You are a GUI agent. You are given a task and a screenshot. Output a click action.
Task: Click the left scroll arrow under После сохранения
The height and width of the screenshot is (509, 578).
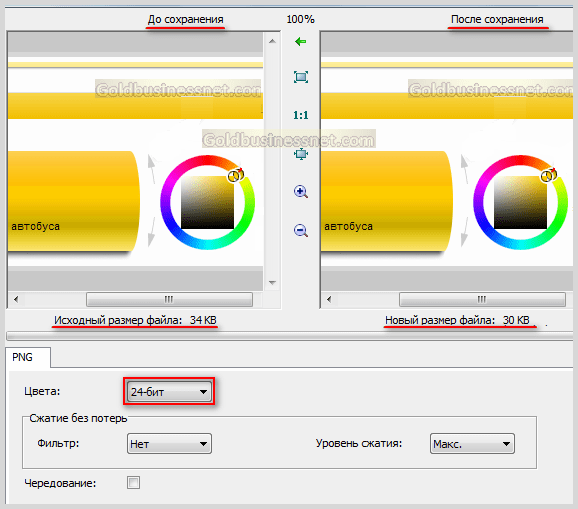pos(329,299)
